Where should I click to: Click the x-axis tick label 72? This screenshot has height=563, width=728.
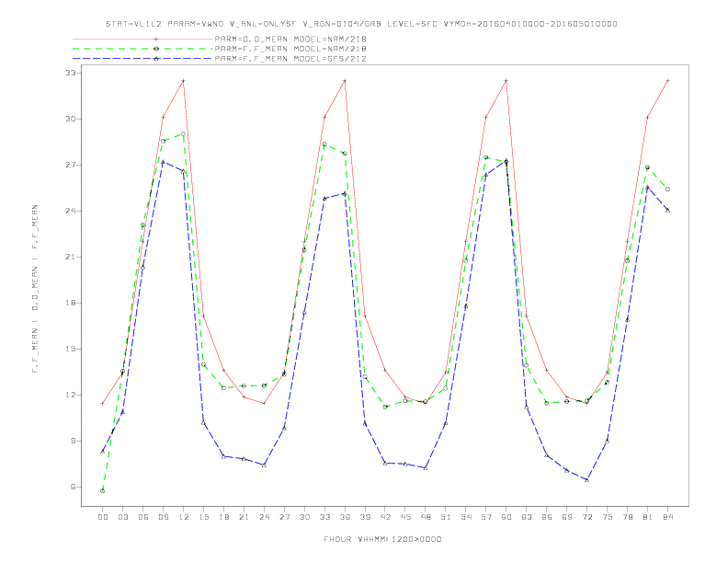point(586,517)
